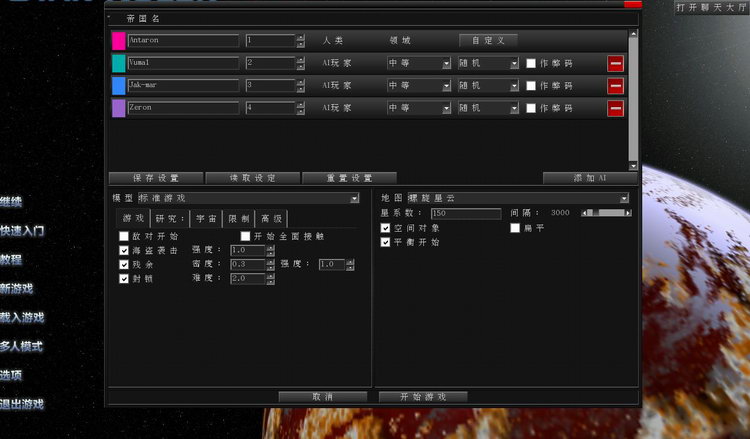Select 载入游戏 in main menu
Image resolution: width=750 pixels, height=439 pixels.
pos(22,317)
